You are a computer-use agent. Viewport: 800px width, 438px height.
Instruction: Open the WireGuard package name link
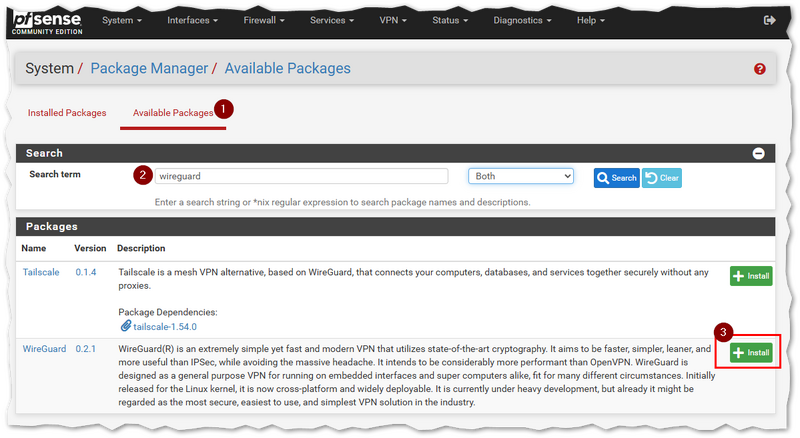pos(44,349)
